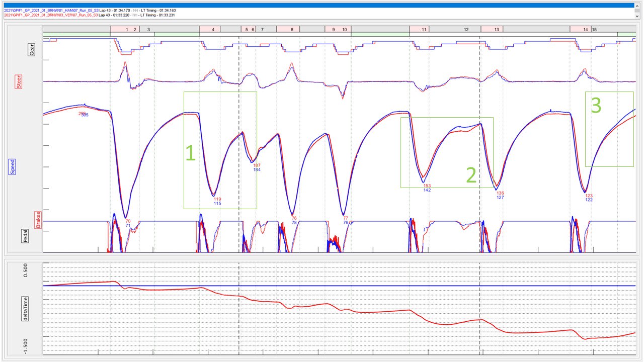Select the Pedal channel label
This screenshot has width=644, height=362.
[x=26, y=236]
